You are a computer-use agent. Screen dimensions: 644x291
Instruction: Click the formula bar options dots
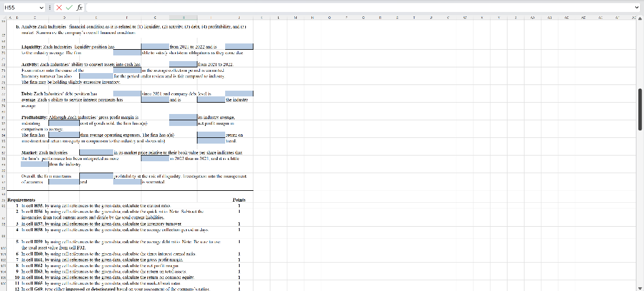tap(50, 8)
